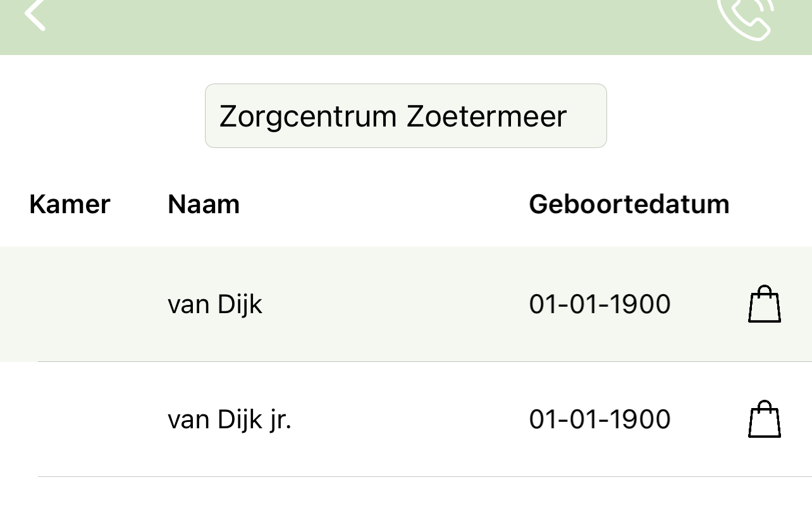Open resident van Dijk's record
812x508 pixels.
tap(215, 304)
